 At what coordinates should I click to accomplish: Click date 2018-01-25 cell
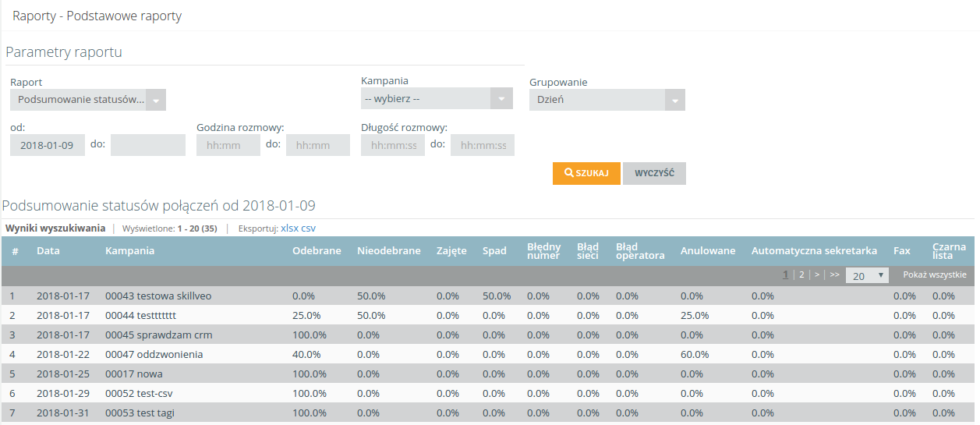[63, 374]
